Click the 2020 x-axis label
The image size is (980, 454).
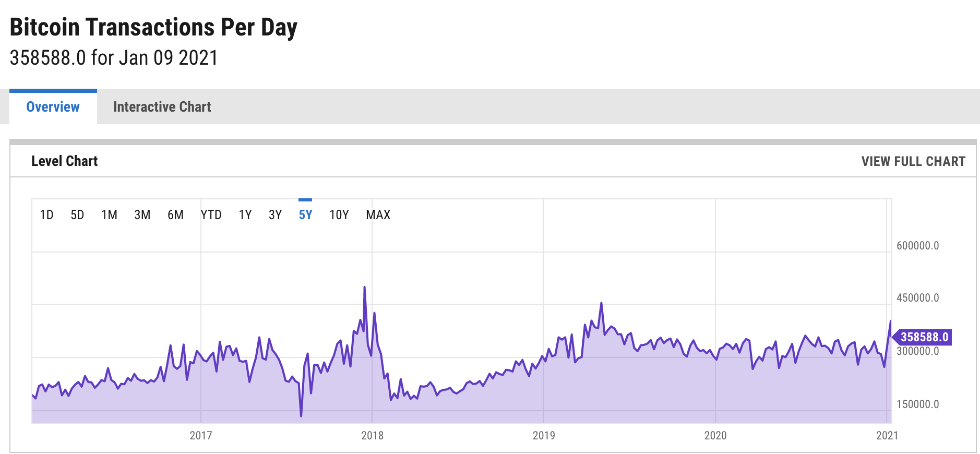pyautogui.click(x=715, y=435)
